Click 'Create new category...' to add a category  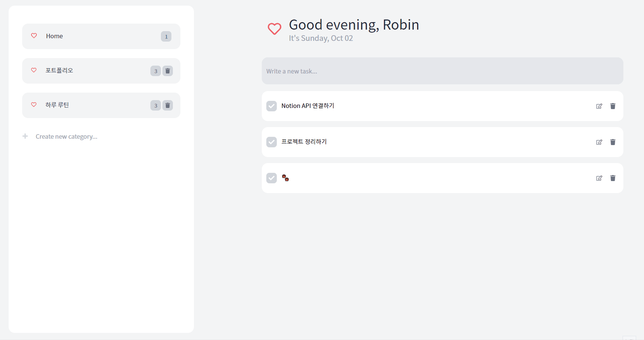pyautogui.click(x=66, y=136)
